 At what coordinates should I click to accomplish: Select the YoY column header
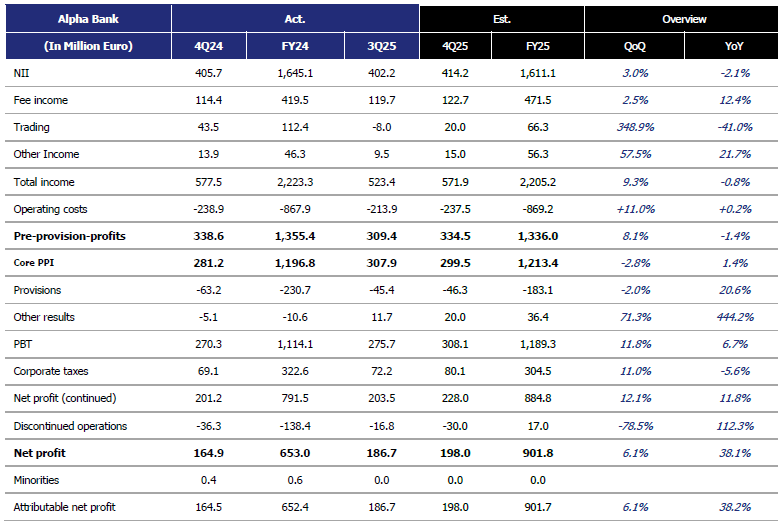pyautogui.click(x=734, y=46)
